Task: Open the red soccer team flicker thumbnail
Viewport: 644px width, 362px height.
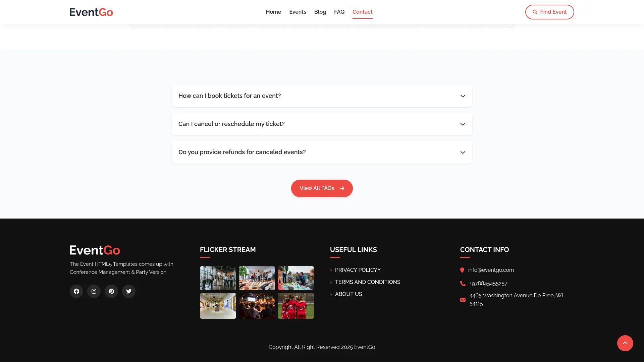Action: [296, 306]
